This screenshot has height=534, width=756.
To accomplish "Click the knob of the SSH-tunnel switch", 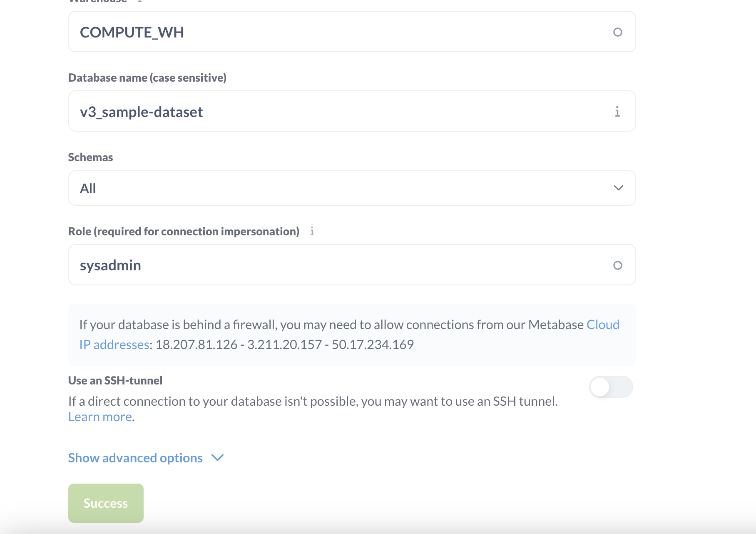I will (600, 387).
